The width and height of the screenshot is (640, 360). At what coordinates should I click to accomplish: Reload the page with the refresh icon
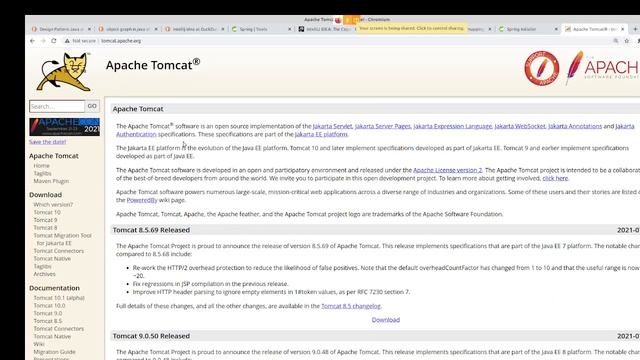click(x=53, y=41)
